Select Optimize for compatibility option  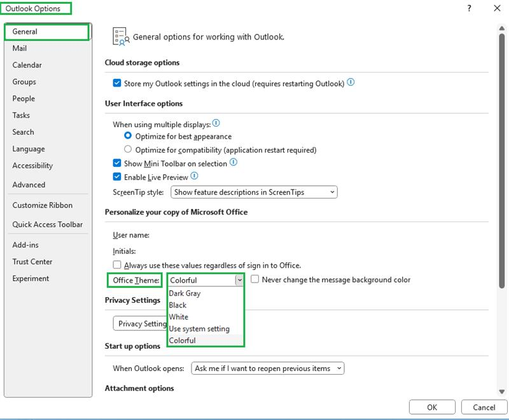128,149
